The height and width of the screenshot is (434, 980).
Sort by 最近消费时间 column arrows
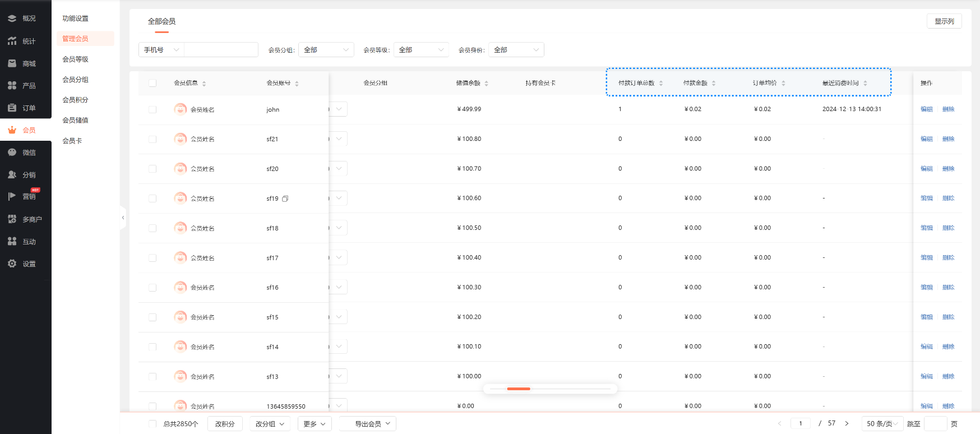click(865, 83)
